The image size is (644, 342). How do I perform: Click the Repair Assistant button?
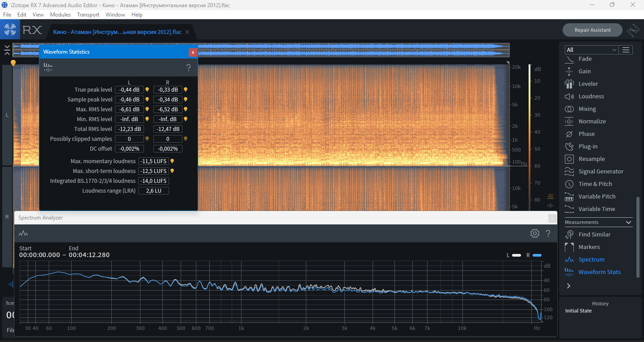[x=592, y=30]
